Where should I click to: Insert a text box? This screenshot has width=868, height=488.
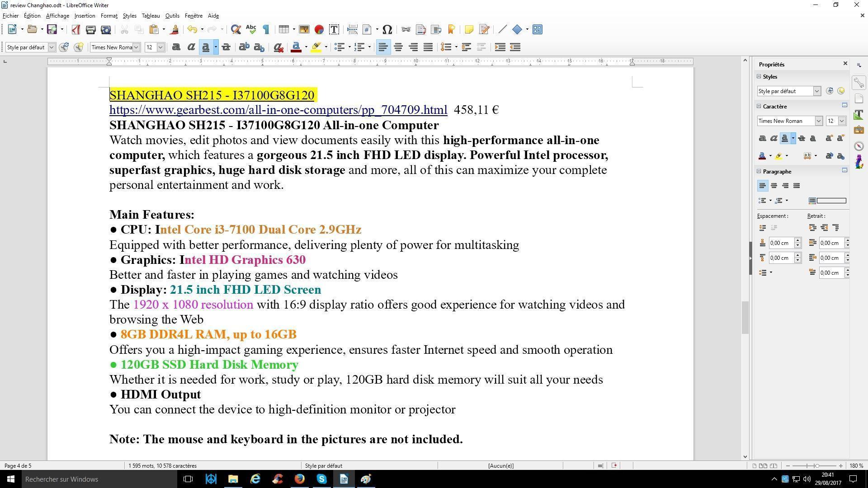(x=334, y=30)
